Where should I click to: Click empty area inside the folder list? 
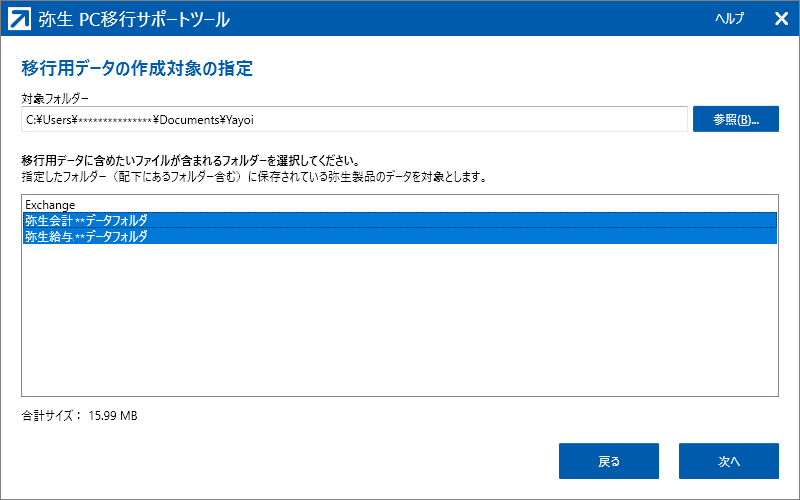400,320
